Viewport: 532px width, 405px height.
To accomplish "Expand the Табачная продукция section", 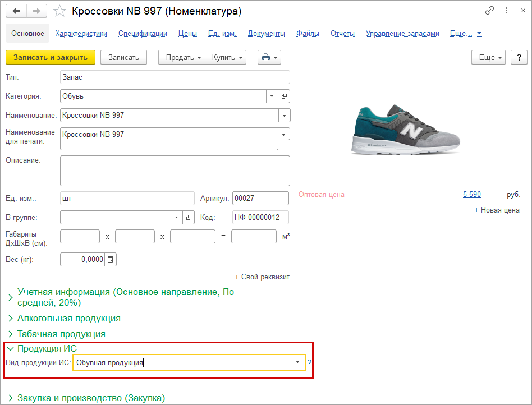I will click(61, 334).
